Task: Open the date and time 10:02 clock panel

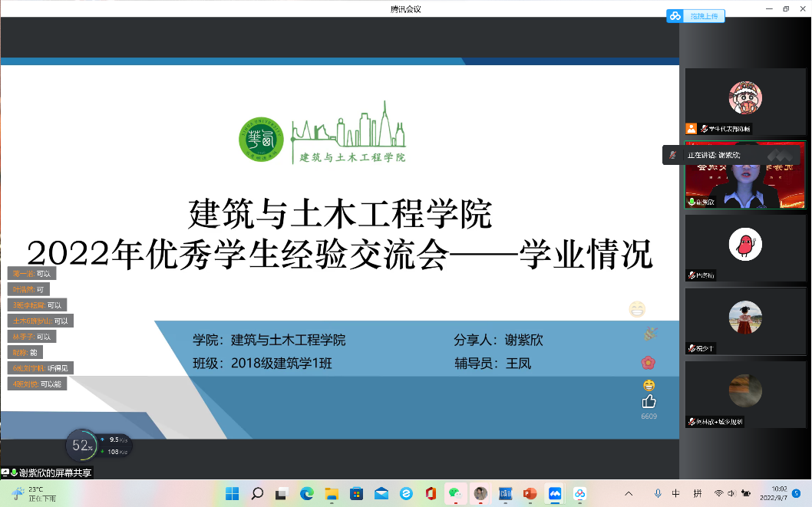Action: (773, 492)
